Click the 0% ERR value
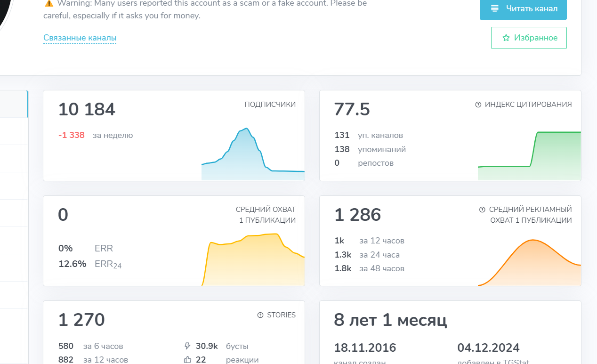The image size is (597, 364). click(65, 248)
